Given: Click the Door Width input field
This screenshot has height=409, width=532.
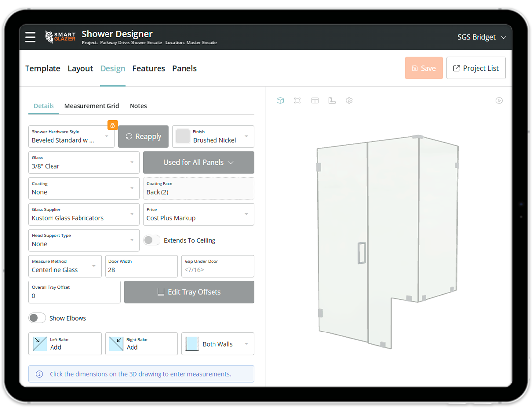Looking at the screenshot, I should 141,266.
